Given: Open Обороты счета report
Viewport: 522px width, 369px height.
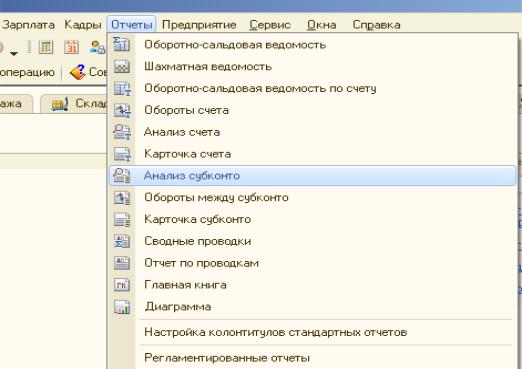Looking at the screenshot, I should pyautogui.click(x=313, y=110).
